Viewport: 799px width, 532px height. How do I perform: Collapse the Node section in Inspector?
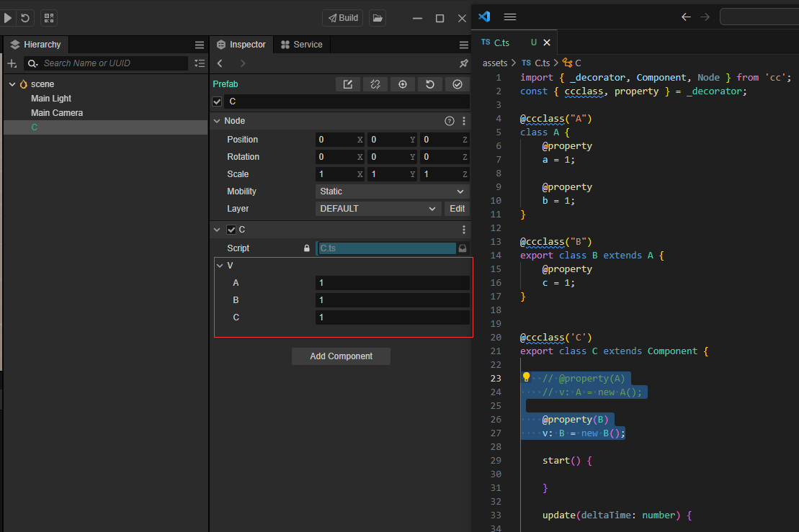pyautogui.click(x=217, y=121)
